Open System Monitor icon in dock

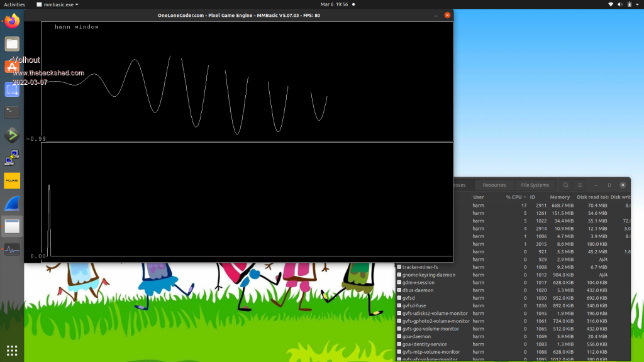[12, 250]
